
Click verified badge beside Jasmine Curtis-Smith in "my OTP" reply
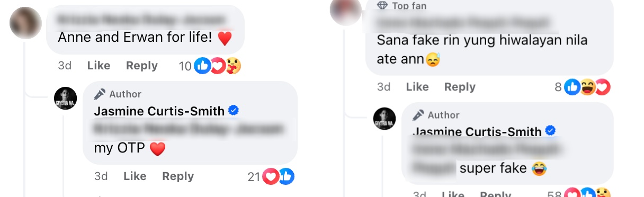point(233,111)
